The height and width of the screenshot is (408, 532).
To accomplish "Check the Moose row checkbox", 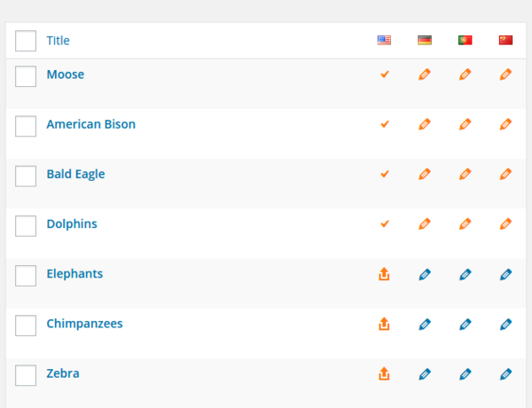I will coord(26,76).
